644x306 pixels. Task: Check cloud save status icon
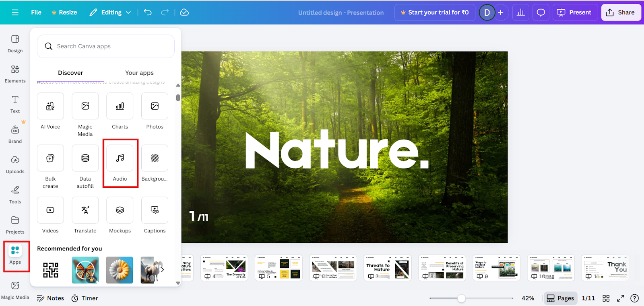click(184, 12)
